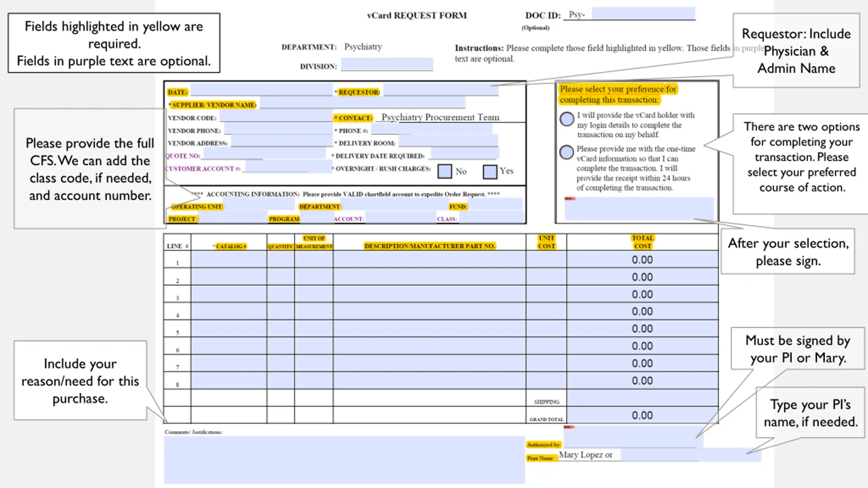Click the Fund field

[x=495, y=204]
